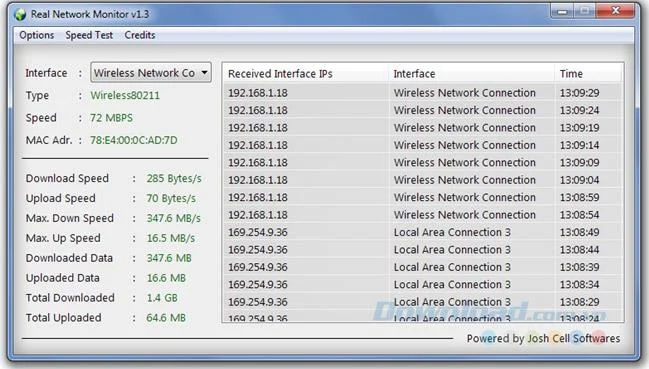Click the 72 MBPS speed value

pos(111,118)
